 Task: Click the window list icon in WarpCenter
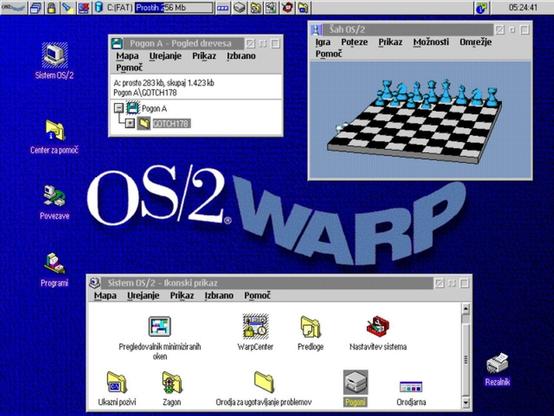point(36,8)
